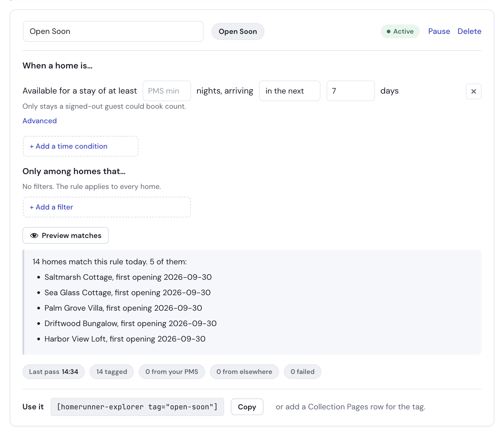Click the days value field showing 7
The image size is (504, 436).
351,91
